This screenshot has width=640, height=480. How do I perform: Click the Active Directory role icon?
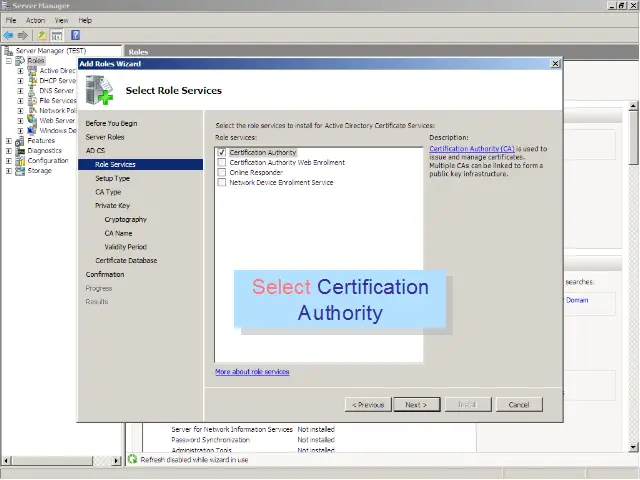[x=32, y=71]
